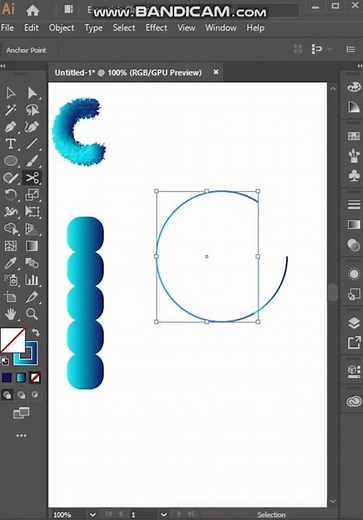Image resolution: width=363 pixels, height=520 pixels.
Task: Click the vertical scrollbar thumb
Action: click(x=332, y=292)
